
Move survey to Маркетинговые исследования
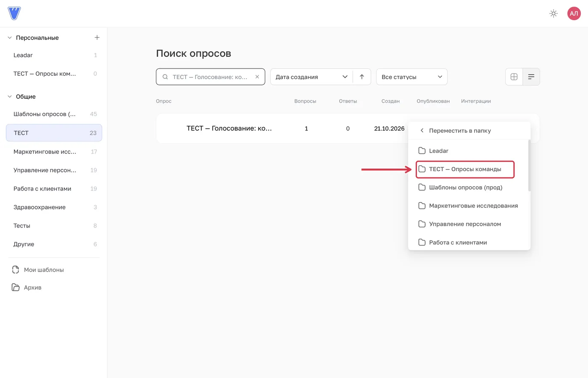pyautogui.click(x=468, y=206)
